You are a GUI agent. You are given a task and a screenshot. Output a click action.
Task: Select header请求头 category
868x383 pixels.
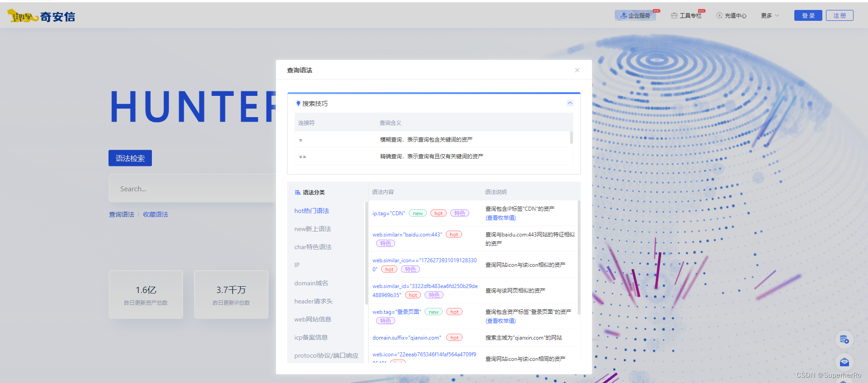(x=313, y=301)
